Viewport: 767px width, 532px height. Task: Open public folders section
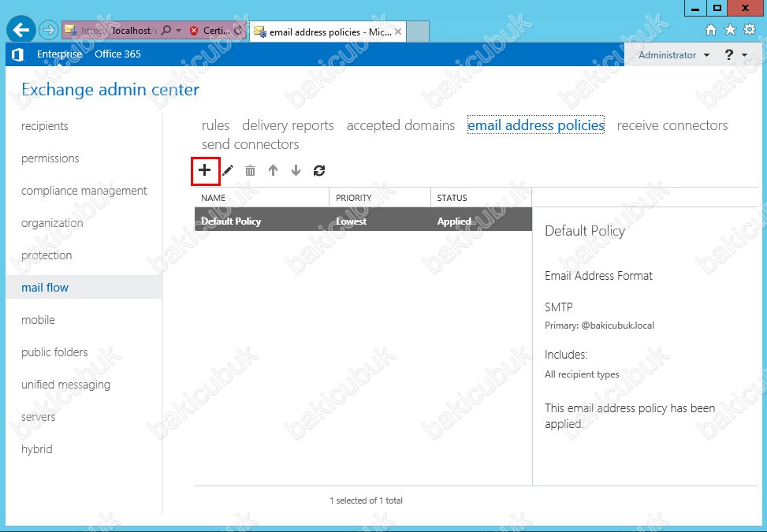(54, 352)
